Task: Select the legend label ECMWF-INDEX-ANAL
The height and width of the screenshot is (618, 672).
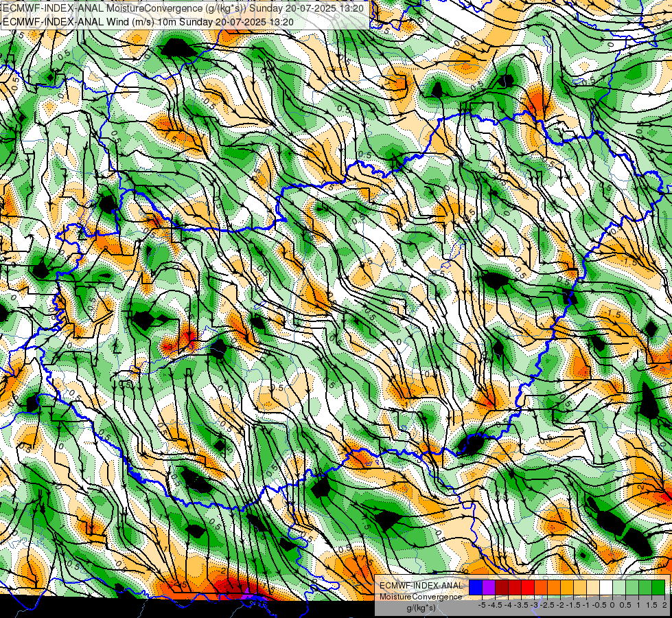Action: [x=421, y=586]
